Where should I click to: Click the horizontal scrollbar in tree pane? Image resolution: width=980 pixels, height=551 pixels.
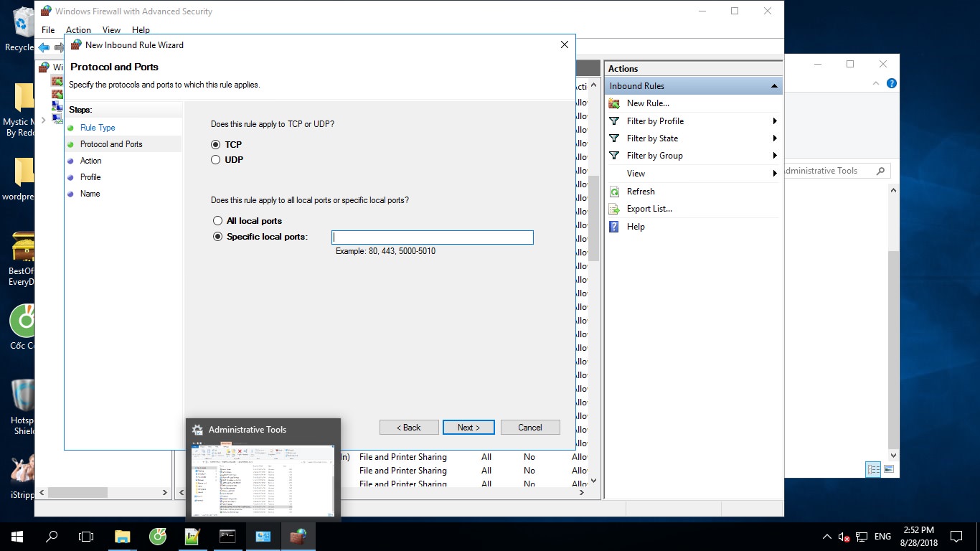coord(77,493)
